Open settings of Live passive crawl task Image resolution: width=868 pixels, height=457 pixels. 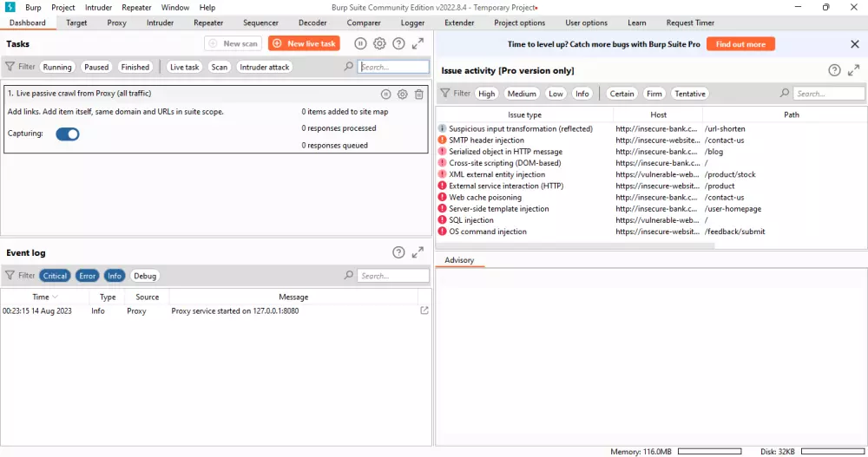click(403, 94)
